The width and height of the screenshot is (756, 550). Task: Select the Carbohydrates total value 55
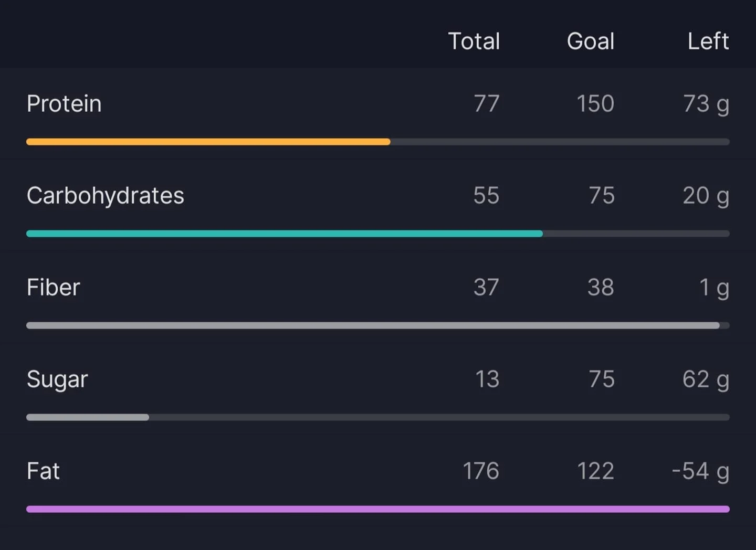click(x=486, y=195)
